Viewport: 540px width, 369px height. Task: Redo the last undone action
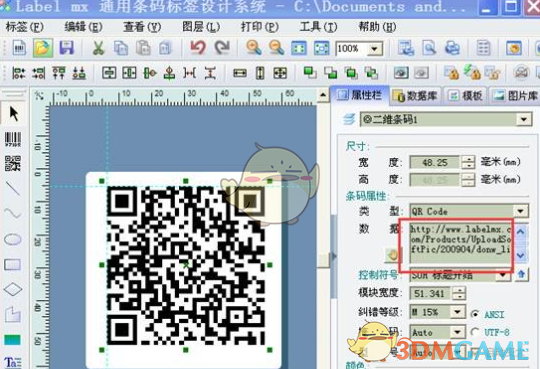pos(222,48)
